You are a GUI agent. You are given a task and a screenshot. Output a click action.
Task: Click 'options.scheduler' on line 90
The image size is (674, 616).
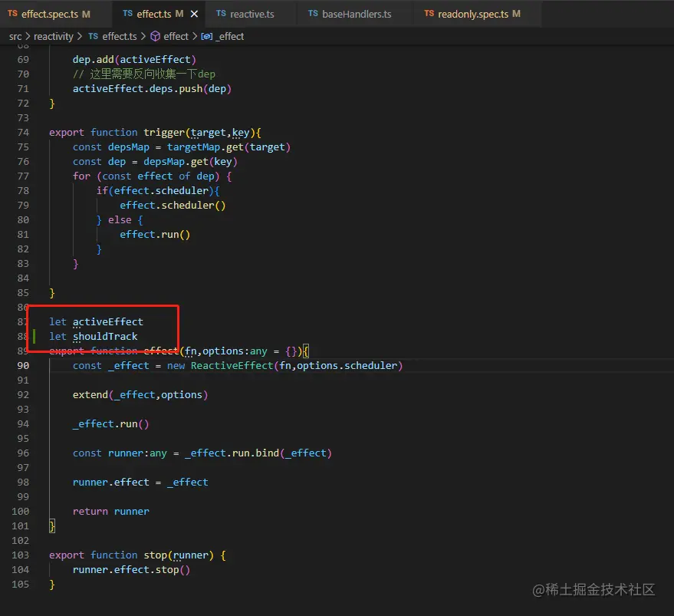pyautogui.click(x=347, y=366)
